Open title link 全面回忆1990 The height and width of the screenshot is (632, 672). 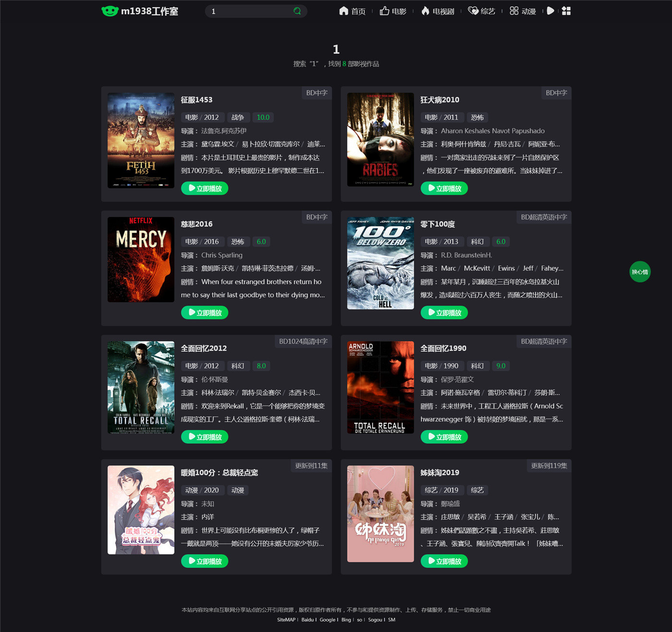point(444,349)
